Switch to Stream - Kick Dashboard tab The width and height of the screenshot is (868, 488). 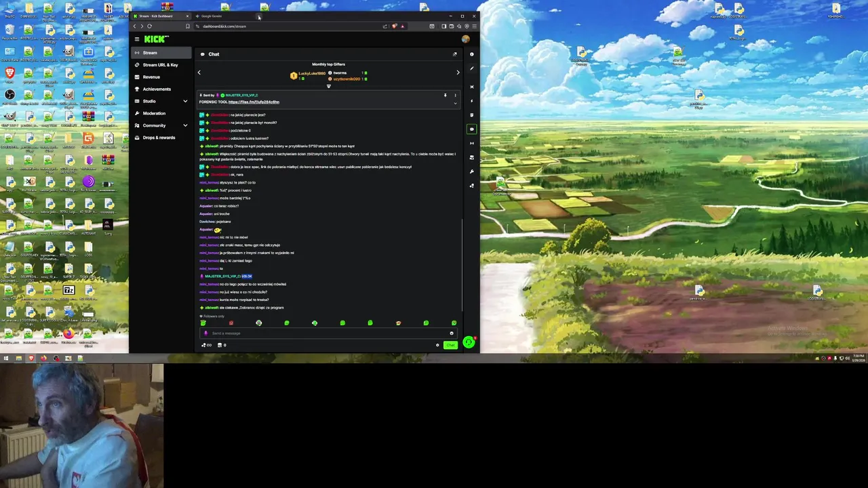161,16
